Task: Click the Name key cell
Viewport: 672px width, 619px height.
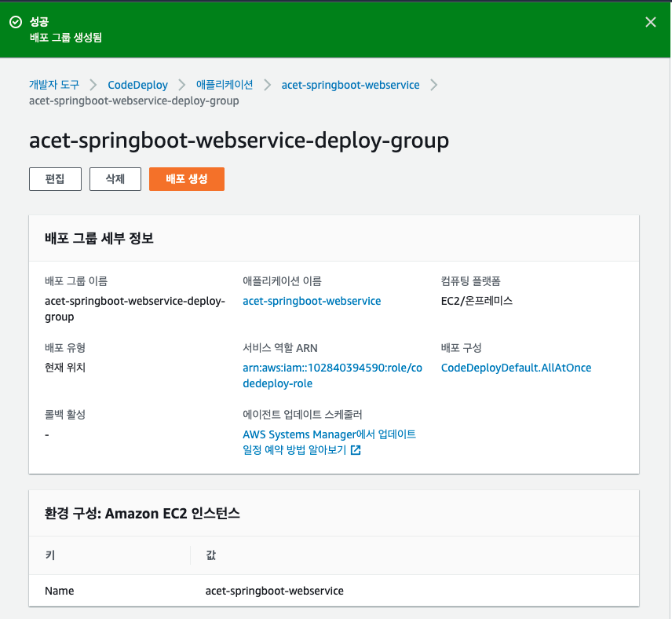Action: (x=59, y=591)
